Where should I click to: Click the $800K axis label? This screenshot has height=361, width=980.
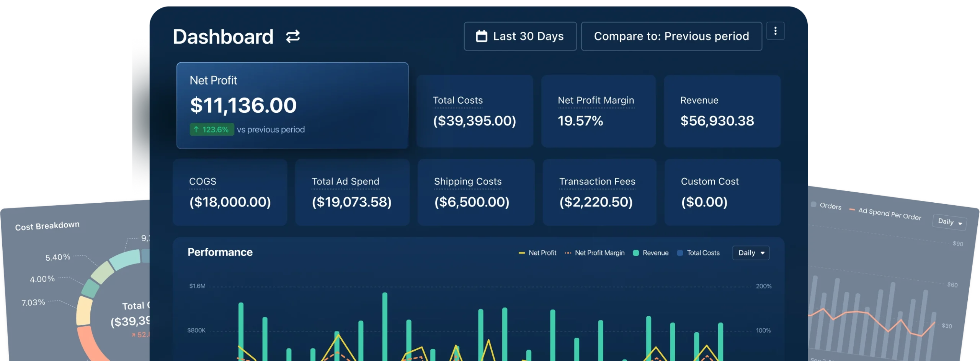196,330
